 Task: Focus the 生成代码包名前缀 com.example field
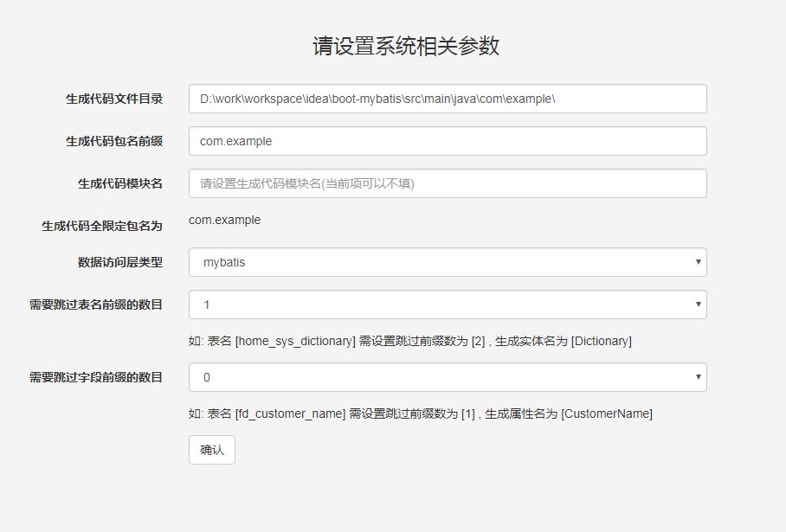click(x=448, y=141)
